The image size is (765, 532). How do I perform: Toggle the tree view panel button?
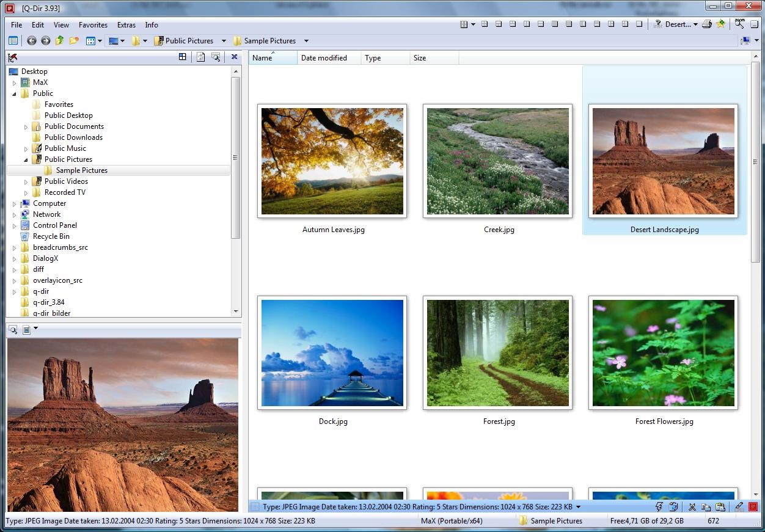click(x=13, y=41)
